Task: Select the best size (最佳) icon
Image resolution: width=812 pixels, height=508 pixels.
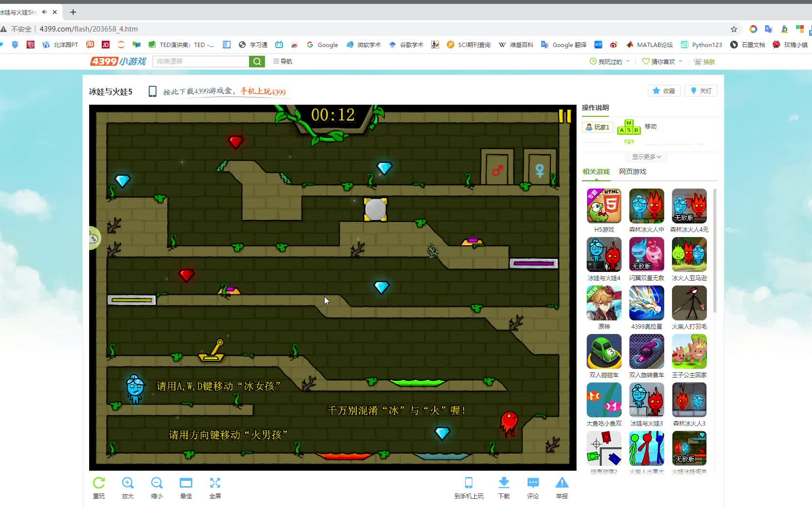Action: click(186, 483)
